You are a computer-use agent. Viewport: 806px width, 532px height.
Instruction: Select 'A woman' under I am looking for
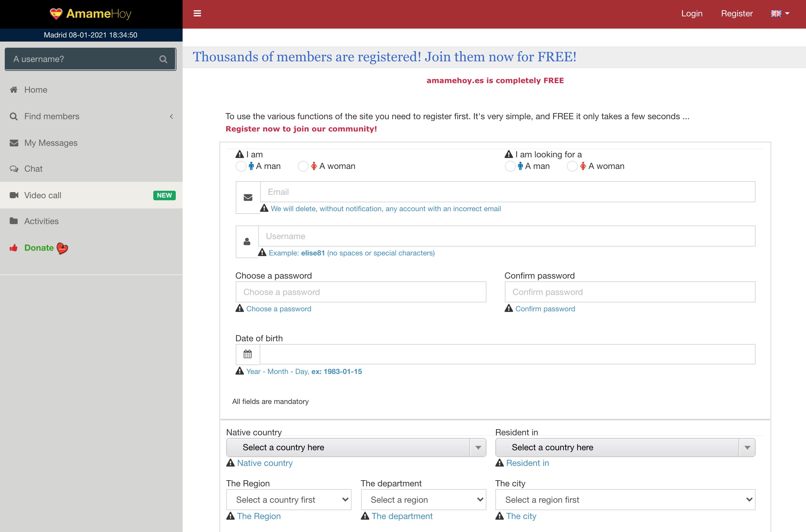572,166
